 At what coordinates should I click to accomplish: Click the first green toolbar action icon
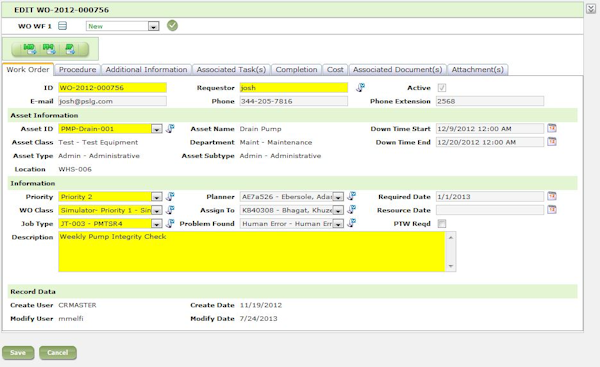click(x=30, y=49)
